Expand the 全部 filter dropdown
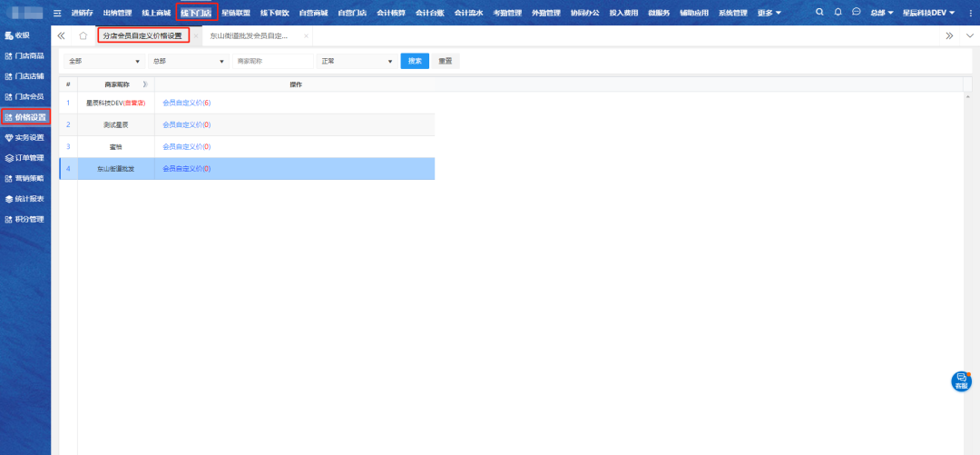 tap(104, 61)
